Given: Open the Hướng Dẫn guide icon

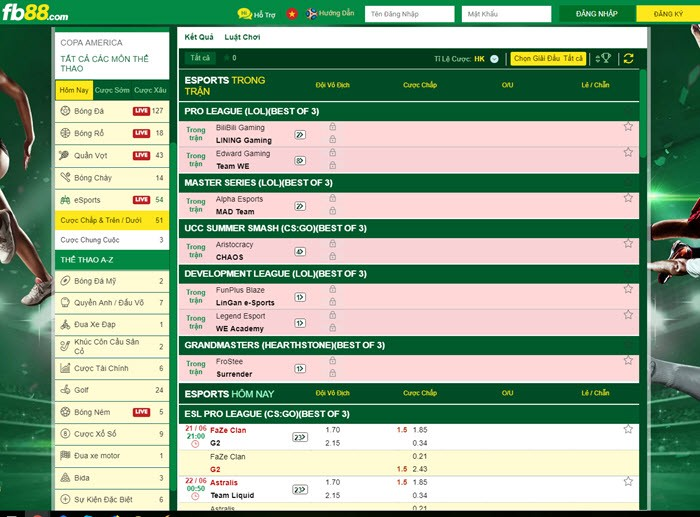Looking at the screenshot, I should [311, 14].
